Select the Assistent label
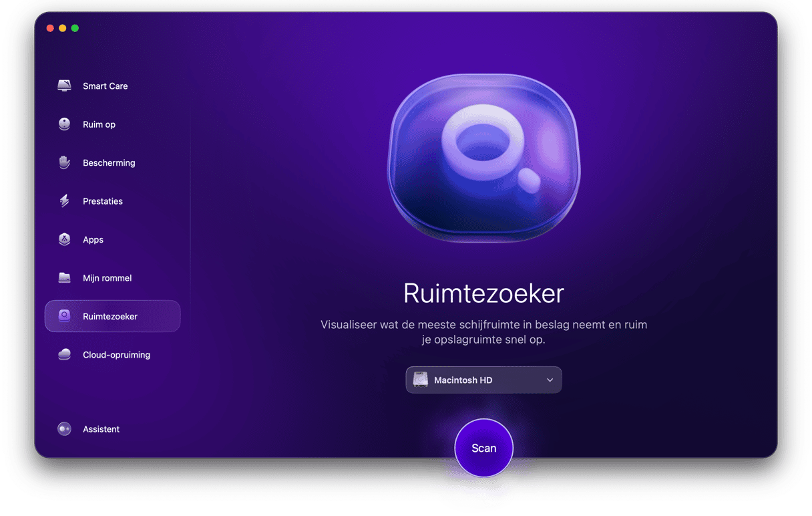Viewport: 812px width, 516px height. pyautogui.click(x=101, y=429)
